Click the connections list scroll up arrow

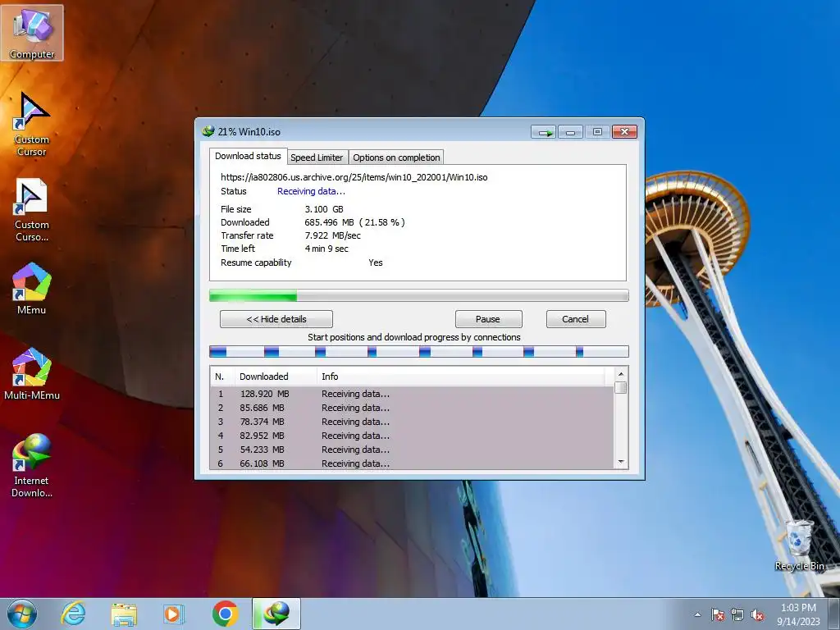[x=621, y=374]
